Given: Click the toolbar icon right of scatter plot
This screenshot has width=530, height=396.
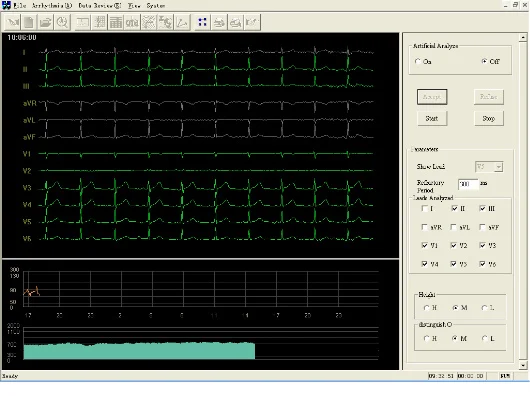Looking at the screenshot, I should pyautogui.click(x=165, y=22).
